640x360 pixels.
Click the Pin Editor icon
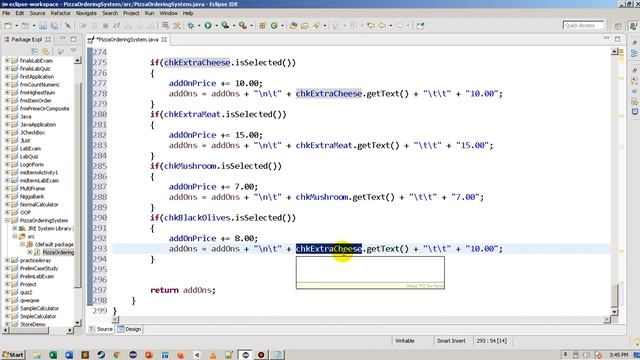coord(420,26)
